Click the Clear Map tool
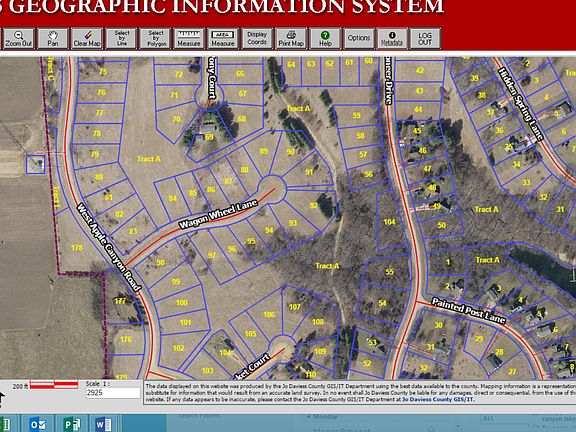This screenshot has height=432, width=576. (87, 39)
